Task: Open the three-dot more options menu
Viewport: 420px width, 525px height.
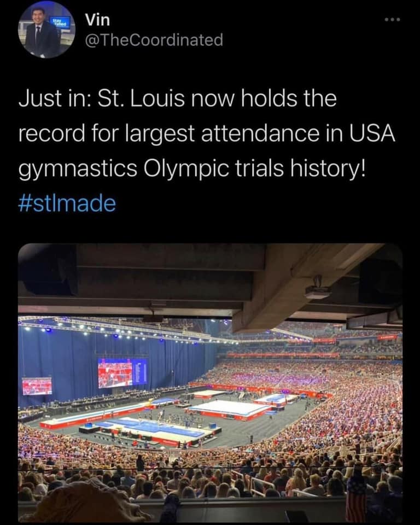Action: click(392, 20)
